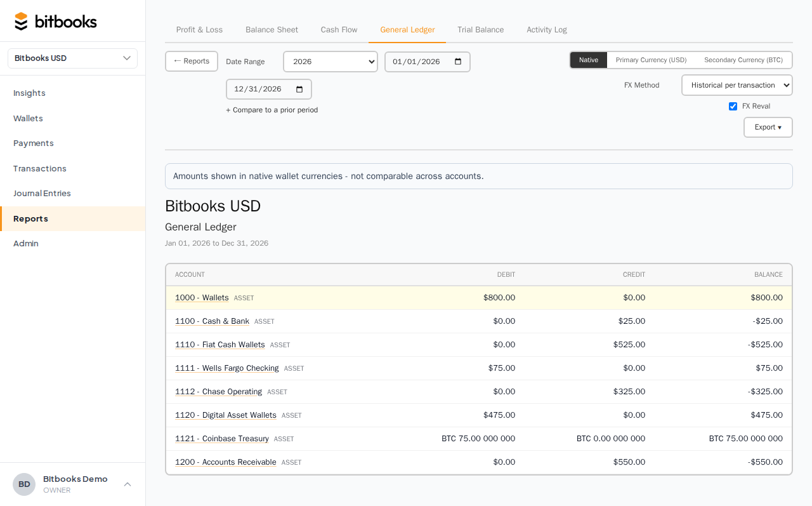Click the BD user avatar

click(x=24, y=484)
